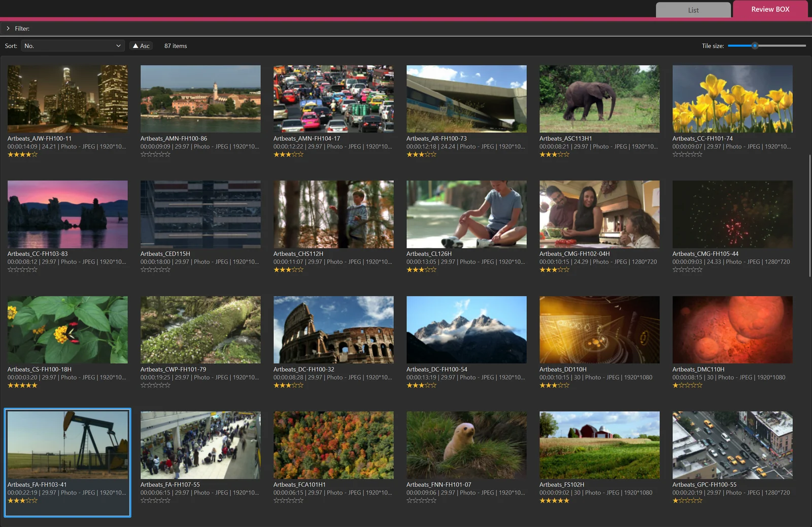Image resolution: width=812 pixels, height=527 pixels.
Task: Select the Artbeats_CHS112H forest boy thumbnail
Action: [333, 214]
